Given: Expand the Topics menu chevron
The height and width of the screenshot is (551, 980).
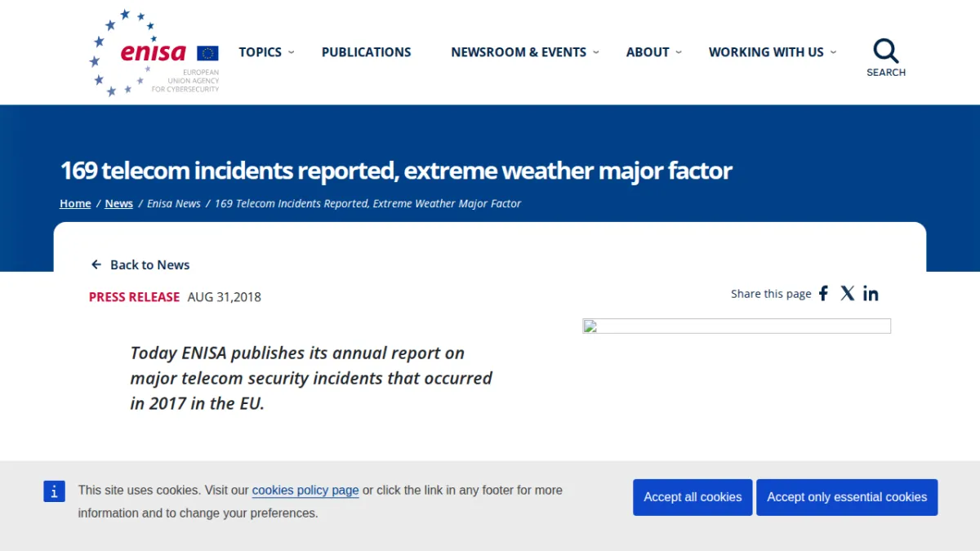Looking at the screenshot, I should (x=292, y=52).
